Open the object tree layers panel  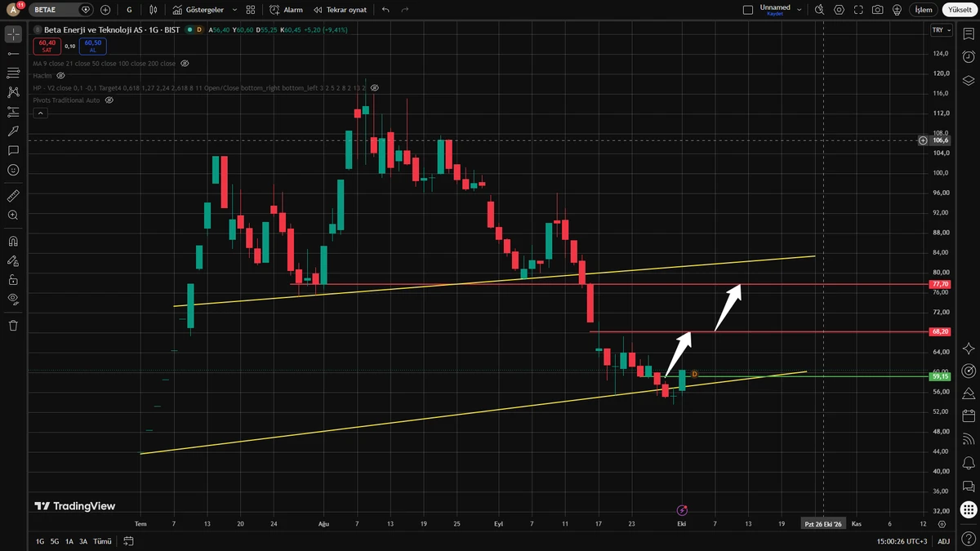click(969, 80)
